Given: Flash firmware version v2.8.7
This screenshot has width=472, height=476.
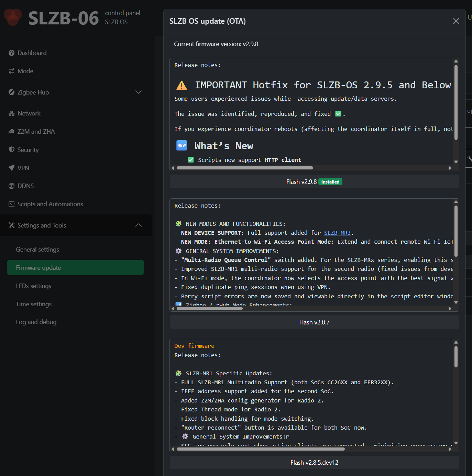Looking at the screenshot, I should pyautogui.click(x=314, y=322).
